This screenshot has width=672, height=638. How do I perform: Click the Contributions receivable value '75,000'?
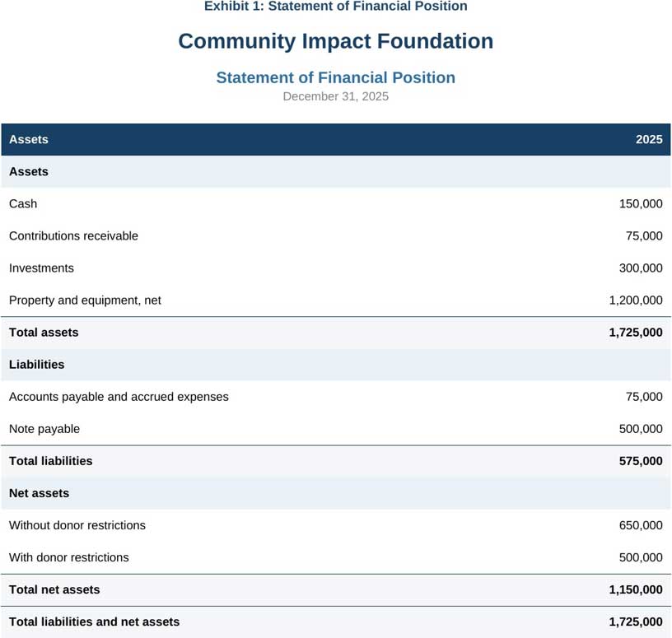pos(644,235)
